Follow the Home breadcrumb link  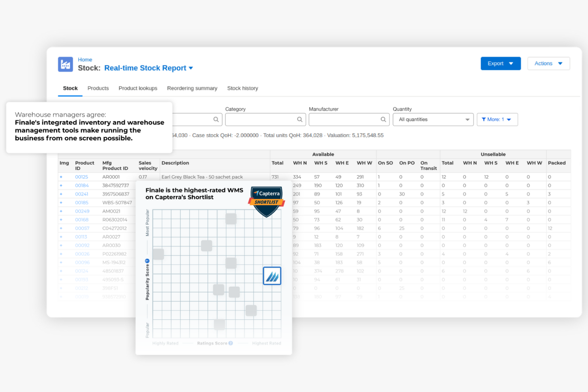pos(85,60)
